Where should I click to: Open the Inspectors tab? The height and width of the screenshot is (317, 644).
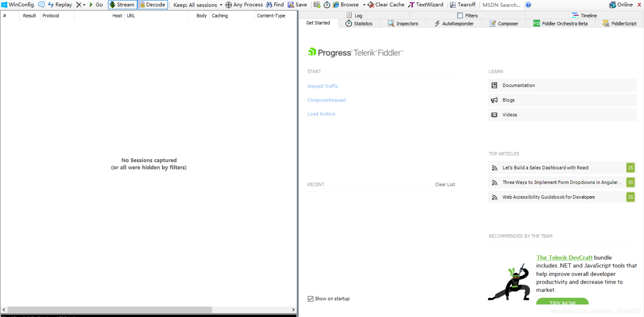[x=403, y=24]
